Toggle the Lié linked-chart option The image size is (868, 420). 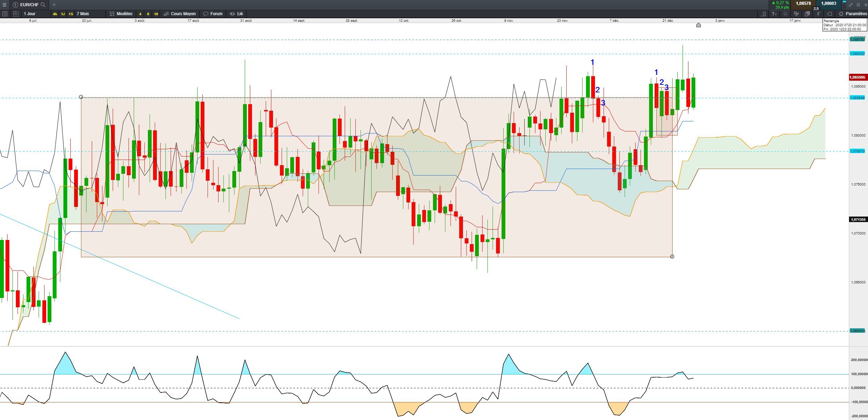click(236, 14)
